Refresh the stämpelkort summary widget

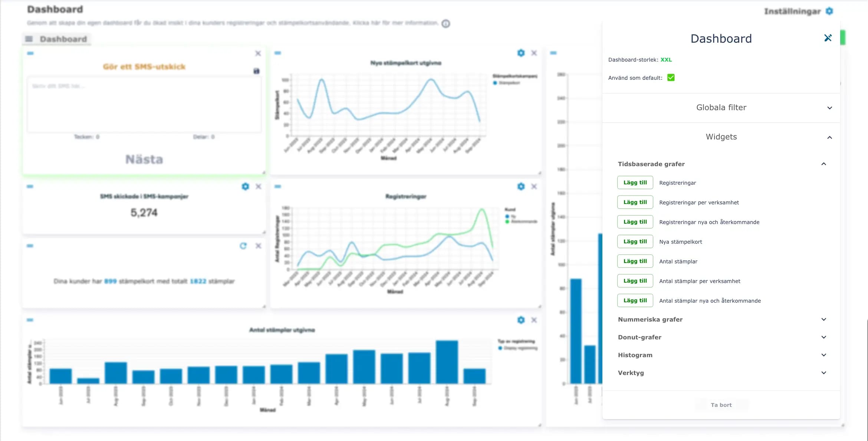[x=243, y=246]
